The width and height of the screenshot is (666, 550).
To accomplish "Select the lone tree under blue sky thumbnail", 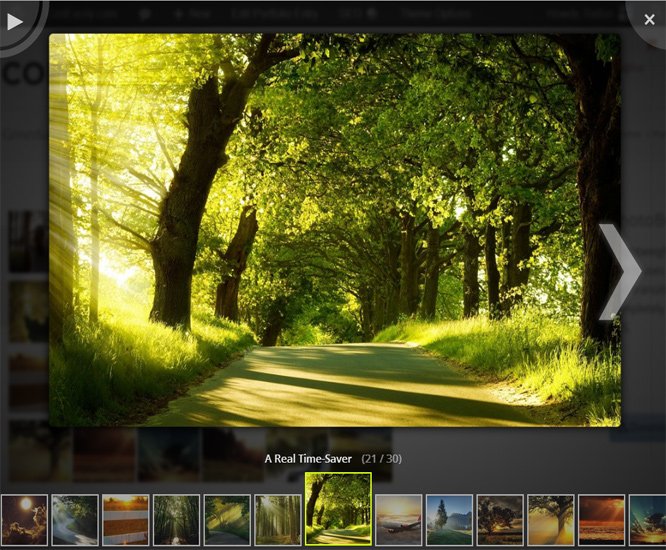I will pos(449,520).
